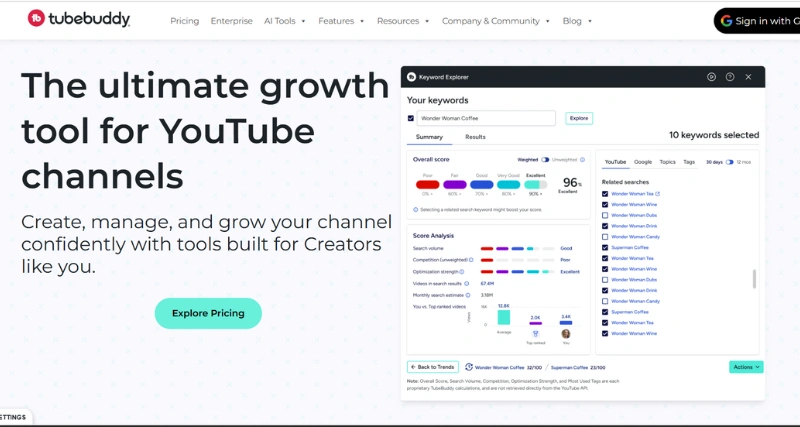Image resolution: width=800 pixels, height=427 pixels.
Task: Click the '67.4M' videos in search results value
Action: (x=487, y=284)
